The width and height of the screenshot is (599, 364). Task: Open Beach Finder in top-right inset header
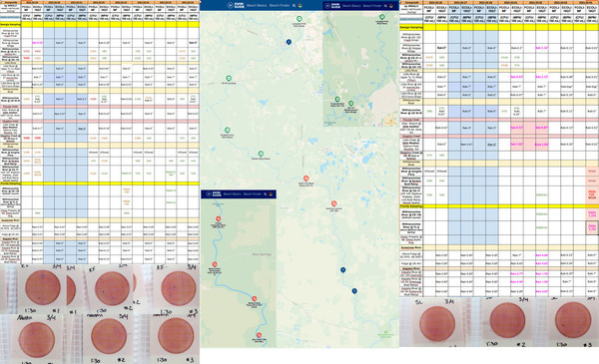(x=372, y=6)
